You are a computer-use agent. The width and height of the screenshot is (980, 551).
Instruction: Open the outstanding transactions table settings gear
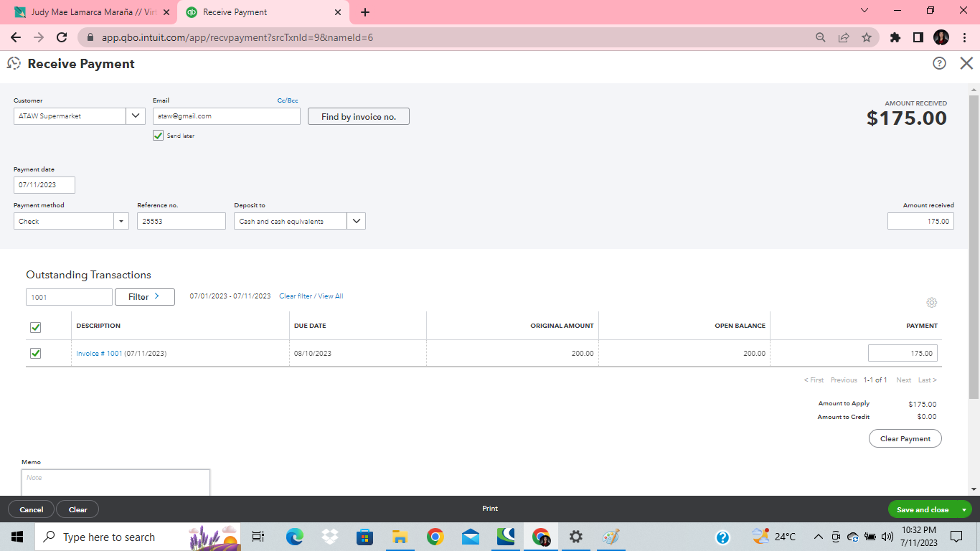tap(931, 303)
